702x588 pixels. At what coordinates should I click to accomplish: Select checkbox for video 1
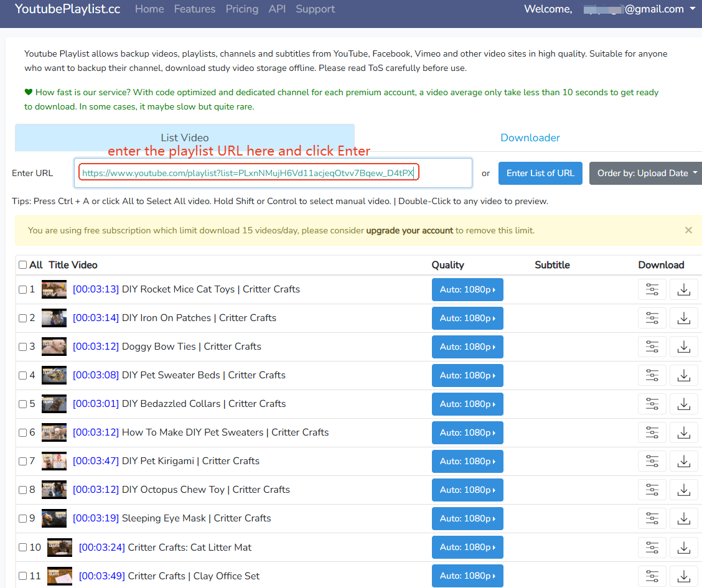23,289
